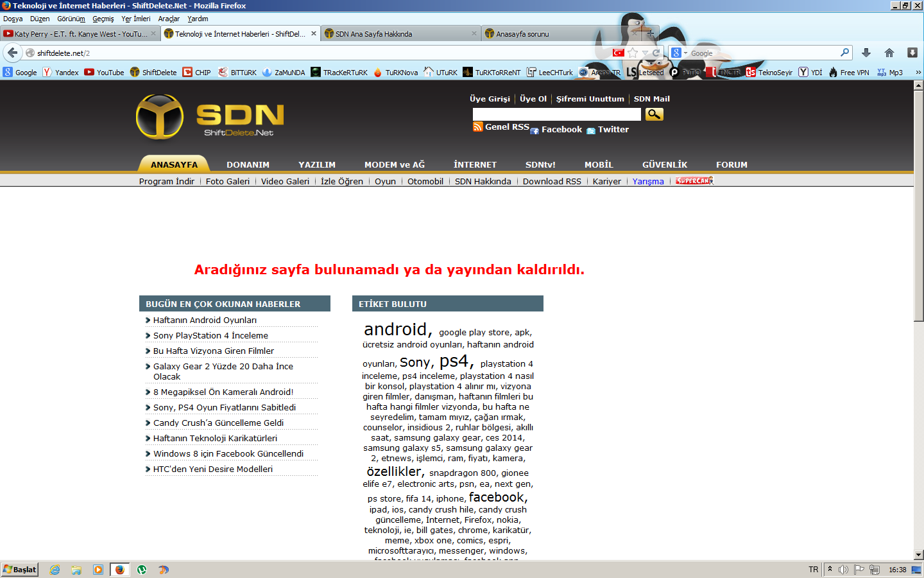Click the Google search box in toolbar
Image resolution: width=924 pixels, height=578 pixels.
pyautogui.click(x=764, y=53)
